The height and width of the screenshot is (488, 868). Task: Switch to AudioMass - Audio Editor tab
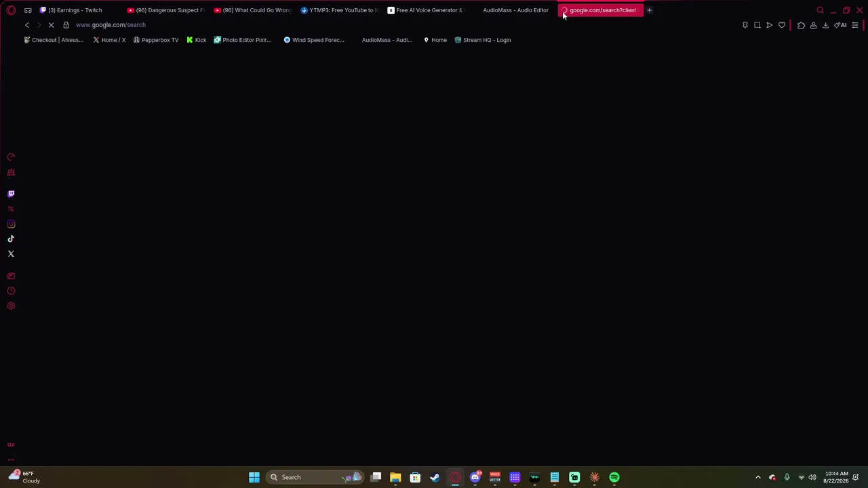pyautogui.click(x=513, y=10)
